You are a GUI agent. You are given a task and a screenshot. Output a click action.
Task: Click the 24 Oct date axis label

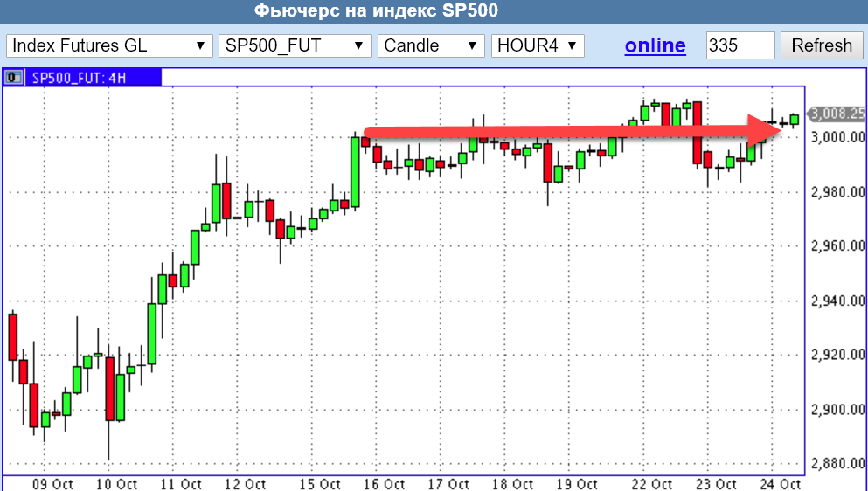(x=780, y=483)
